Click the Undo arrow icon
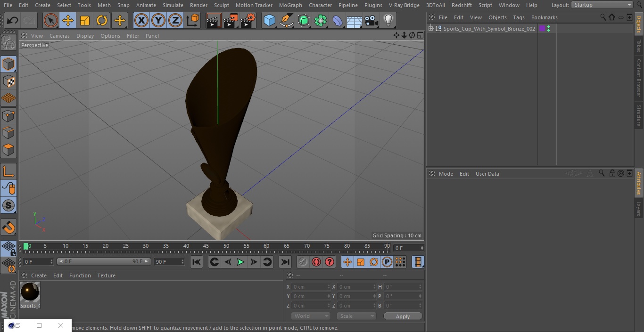The height and width of the screenshot is (332, 644). pyautogui.click(x=13, y=20)
